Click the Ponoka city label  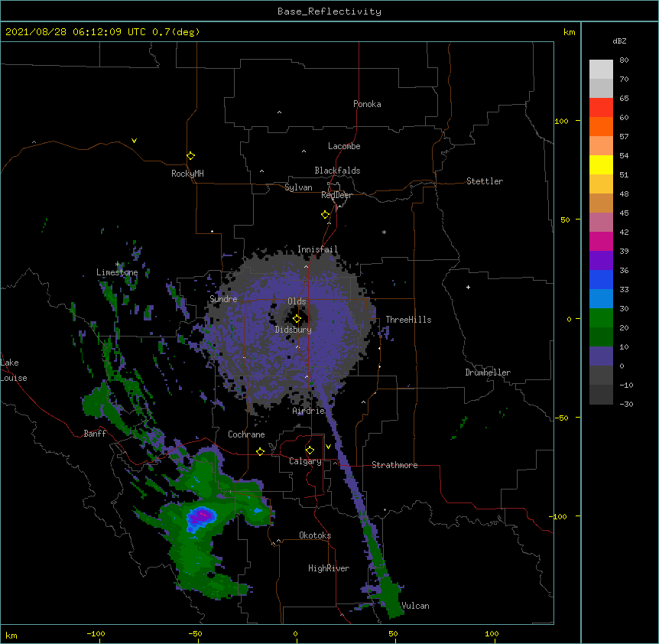coord(367,104)
